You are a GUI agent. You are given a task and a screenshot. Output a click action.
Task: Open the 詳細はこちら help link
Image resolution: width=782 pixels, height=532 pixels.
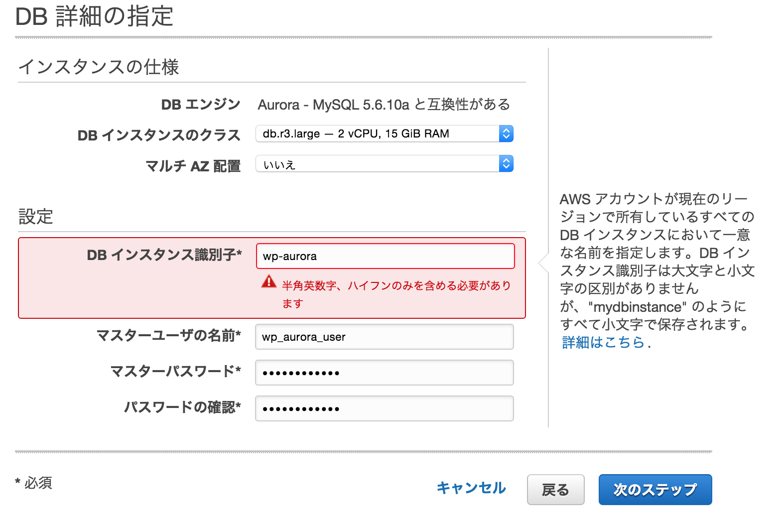[603, 342]
